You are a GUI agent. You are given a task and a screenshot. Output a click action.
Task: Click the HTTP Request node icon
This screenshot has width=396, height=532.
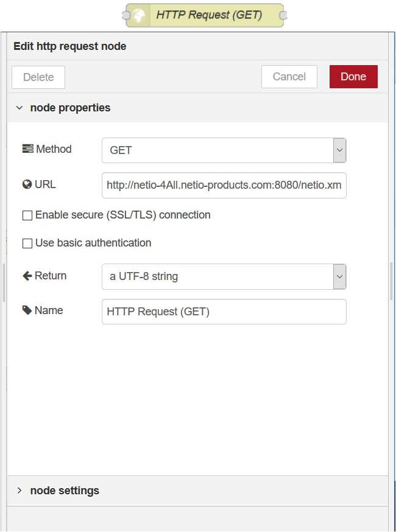tap(140, 15)
